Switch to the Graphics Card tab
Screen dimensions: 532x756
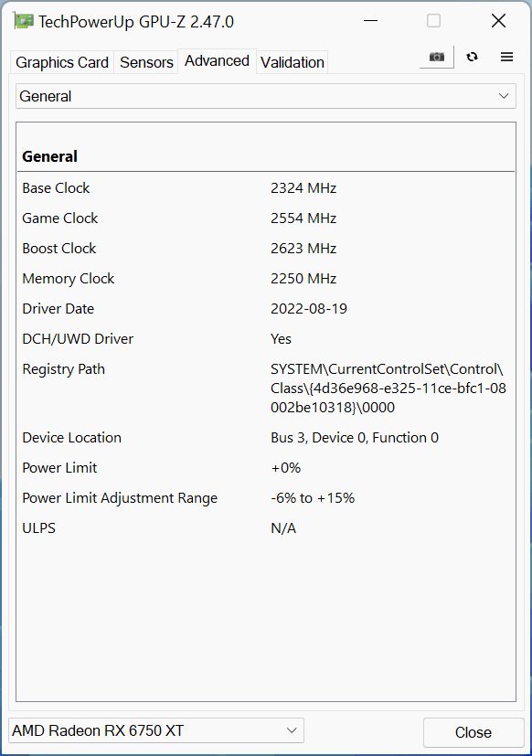click(x=62, y=62)
